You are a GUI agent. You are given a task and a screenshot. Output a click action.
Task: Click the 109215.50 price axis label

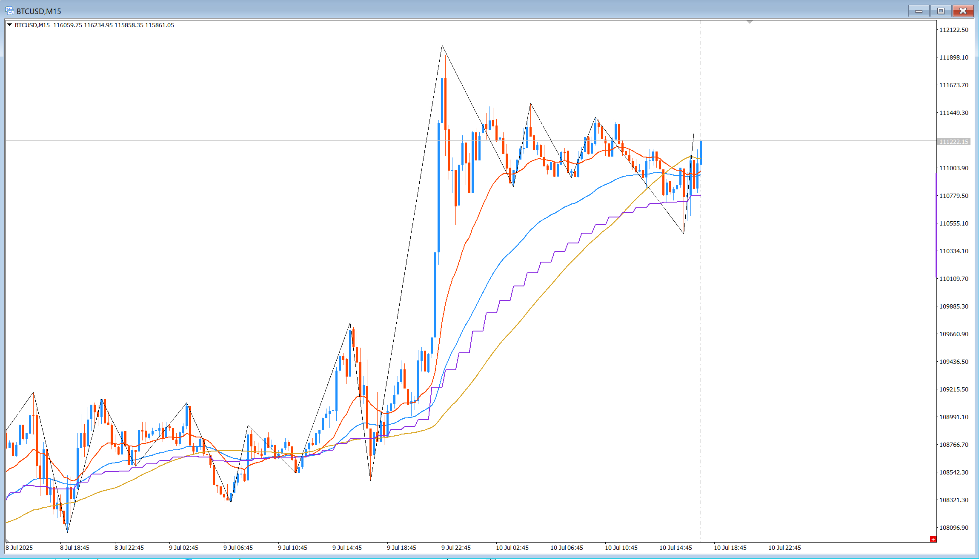(954, 389)
